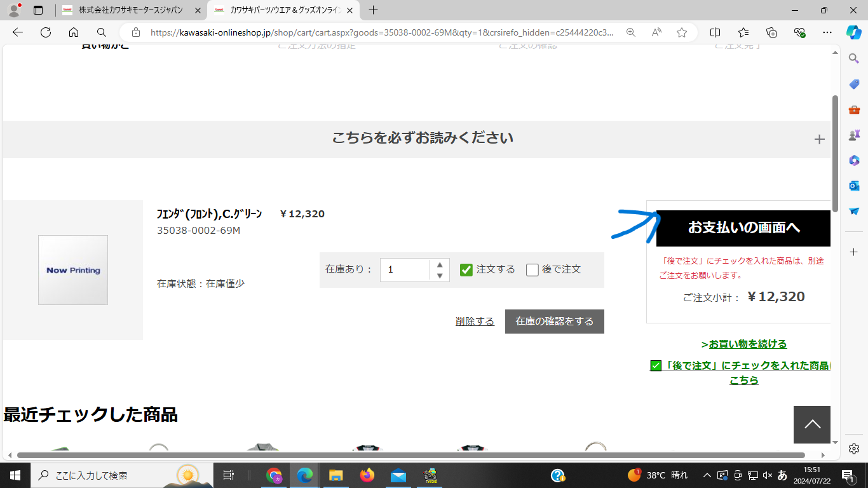The image size is (868, 488).
Task: Open Edge sidebar search icon
Action: pyautogui.click(x=854, y=58)
